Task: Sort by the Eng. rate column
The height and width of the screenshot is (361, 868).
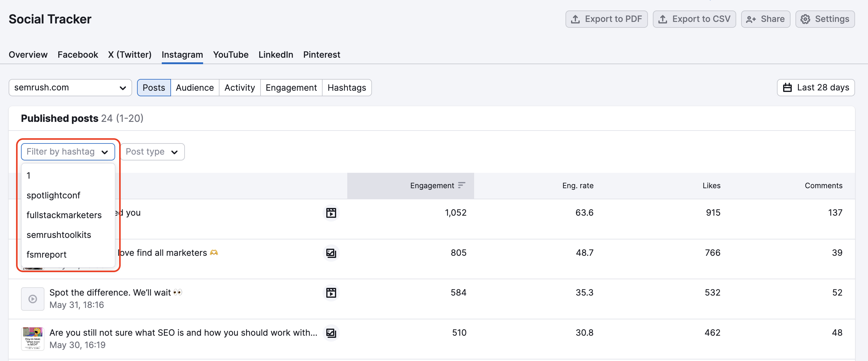Action: point(578,185)
